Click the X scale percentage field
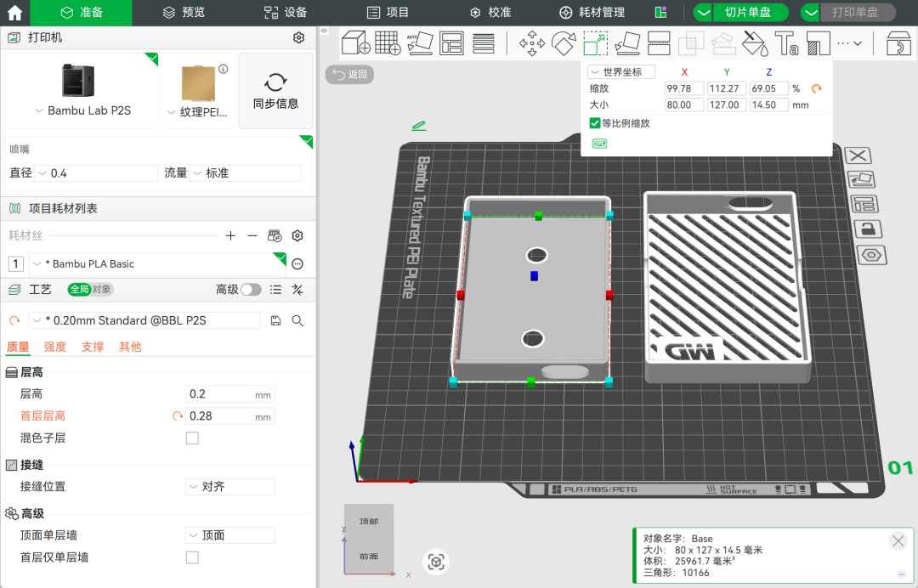The image size is (918, 588). (x=683, y=89)
